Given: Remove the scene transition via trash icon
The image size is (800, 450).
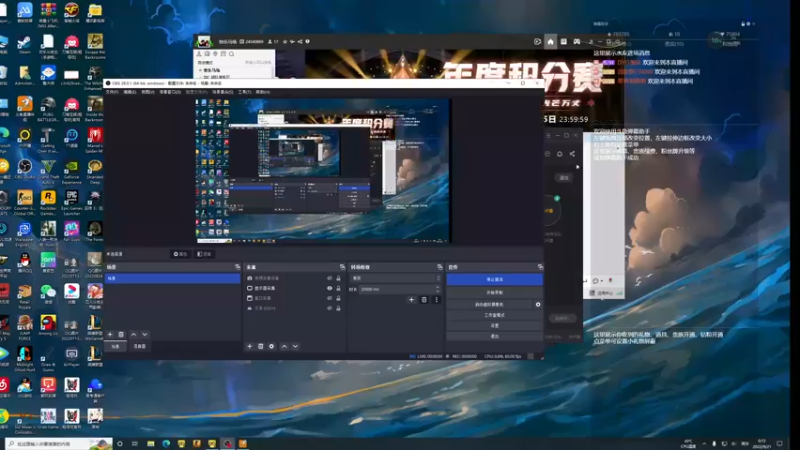Looking at the screenshot, I should pos(424,300).
